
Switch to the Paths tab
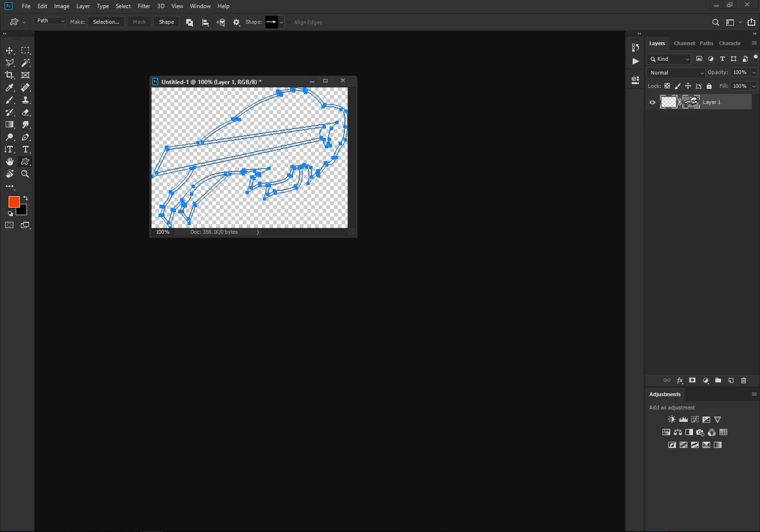[706, 43]
